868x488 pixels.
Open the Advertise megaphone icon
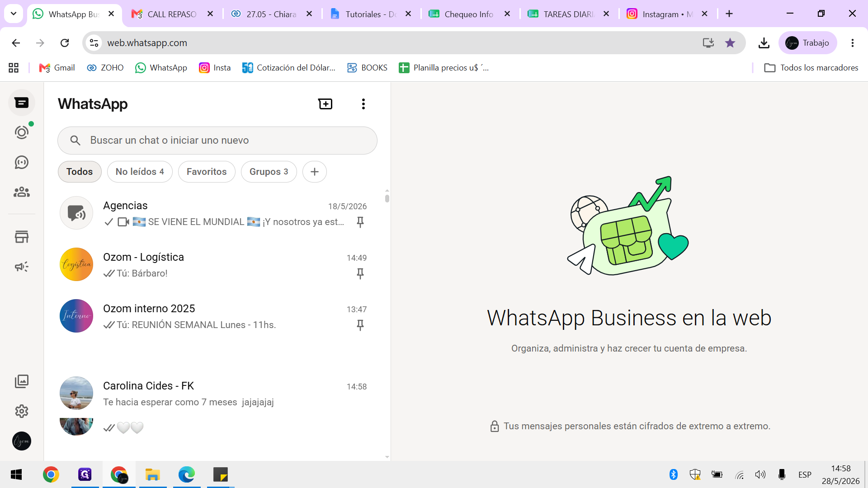(x=22, y=267)
